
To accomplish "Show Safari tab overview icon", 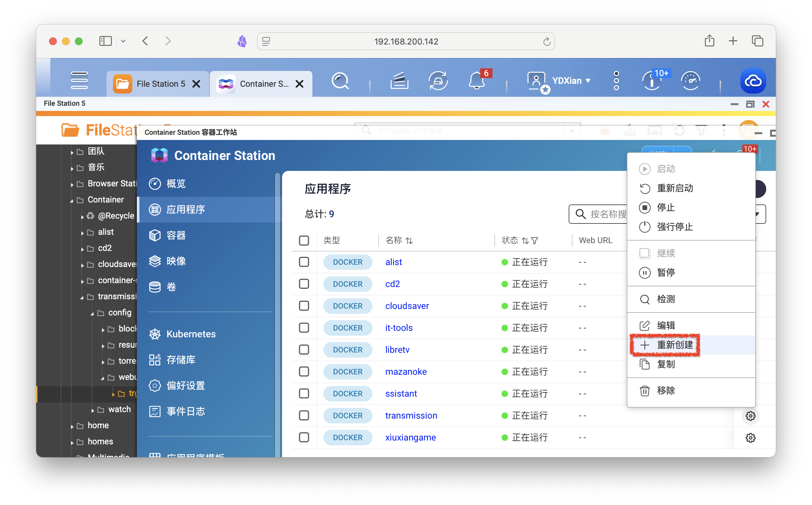I will pyautogui.click(x=757, y=41).
